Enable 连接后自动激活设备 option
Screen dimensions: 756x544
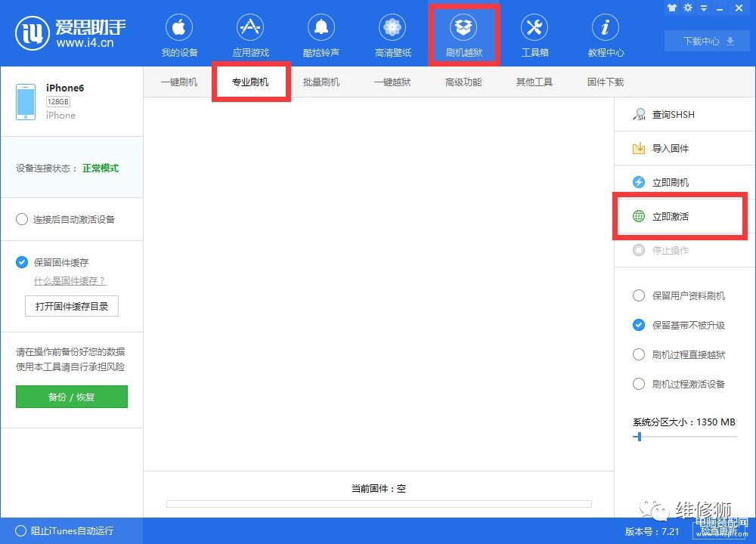tap(22, 219)
